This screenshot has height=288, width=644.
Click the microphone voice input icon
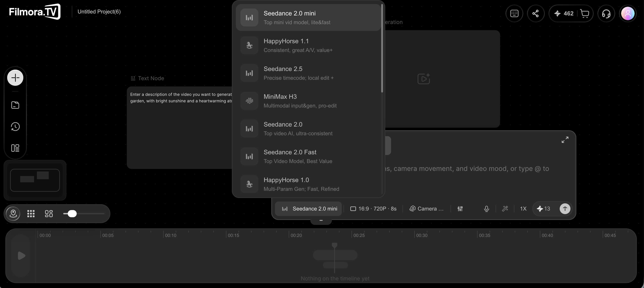point(487,208)
